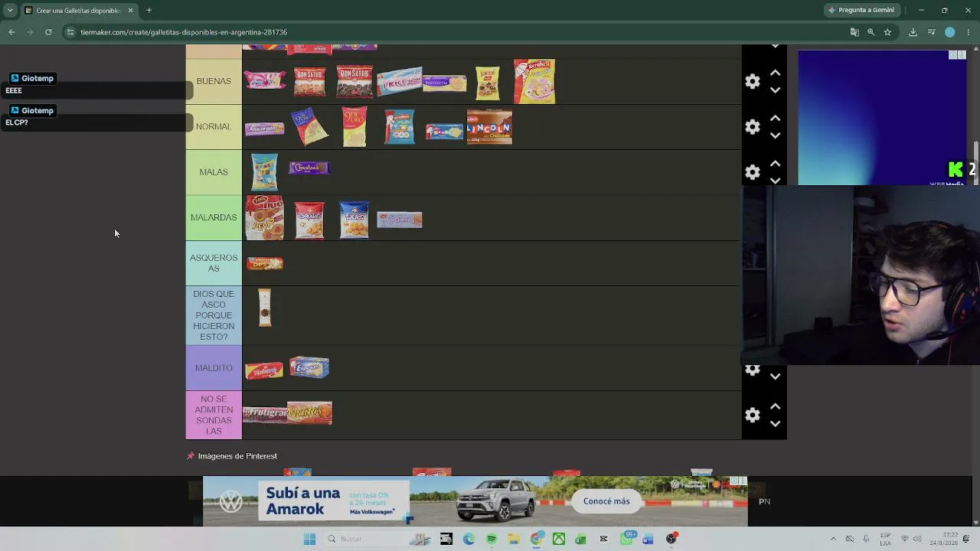Click Pregunta a Gemini button

tap(861, 10)
